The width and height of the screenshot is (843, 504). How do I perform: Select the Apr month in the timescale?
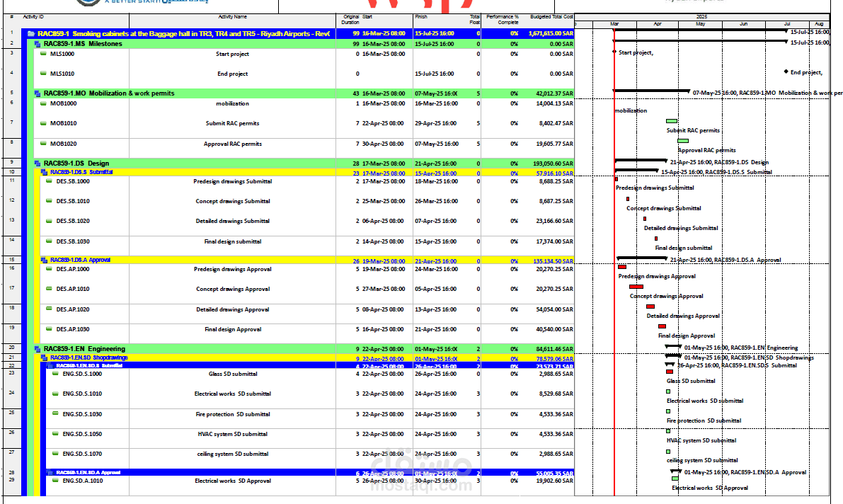click(658, 24)
